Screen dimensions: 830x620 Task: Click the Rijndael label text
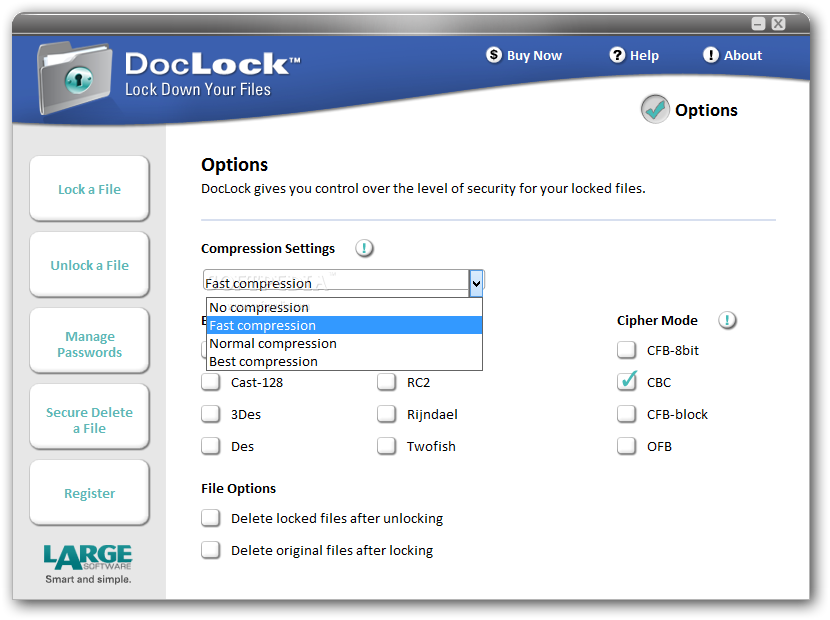point(432,415)
